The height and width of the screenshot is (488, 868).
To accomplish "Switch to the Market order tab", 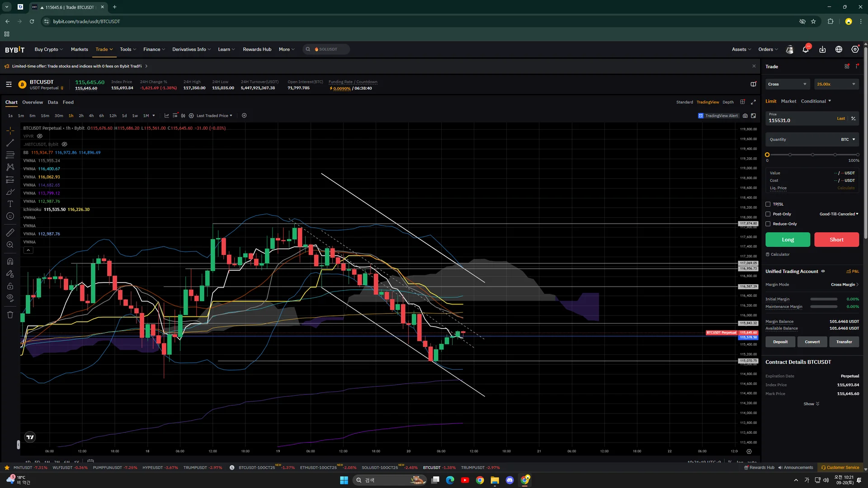I will coord(788,101).
